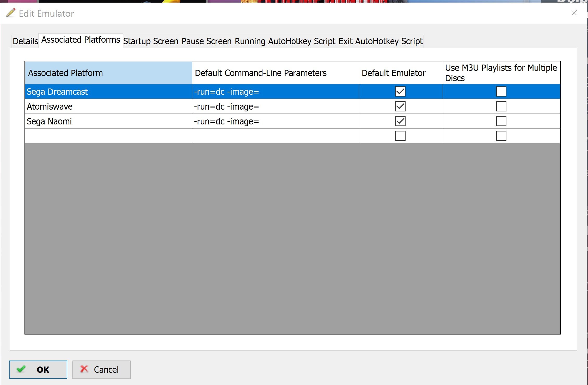Select the Sega Dreamcast platform cell
This screenshot has height=385, width=588.
[x=108, y=92]
